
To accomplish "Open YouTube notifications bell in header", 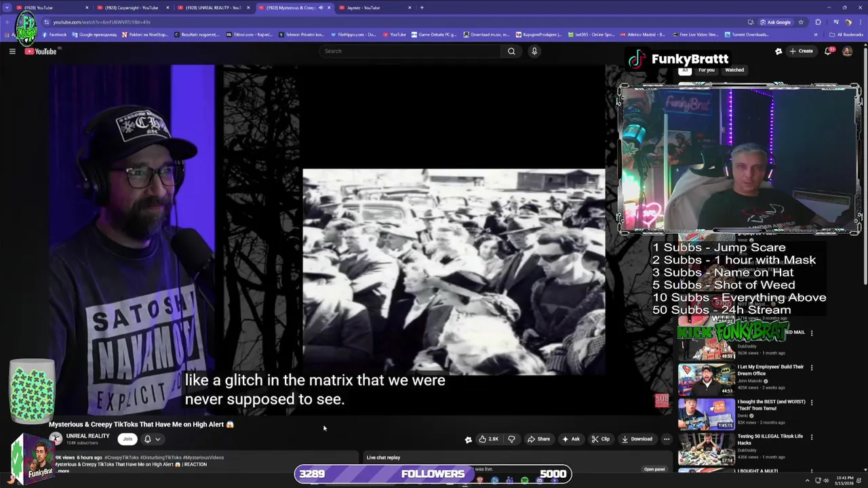I will [x=829, y=51].
